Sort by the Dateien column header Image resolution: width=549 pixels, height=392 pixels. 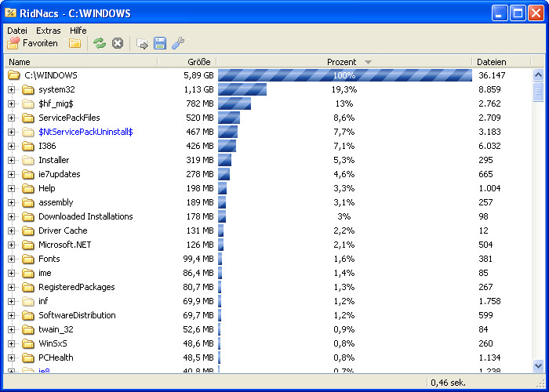click(x=501, y=62)
